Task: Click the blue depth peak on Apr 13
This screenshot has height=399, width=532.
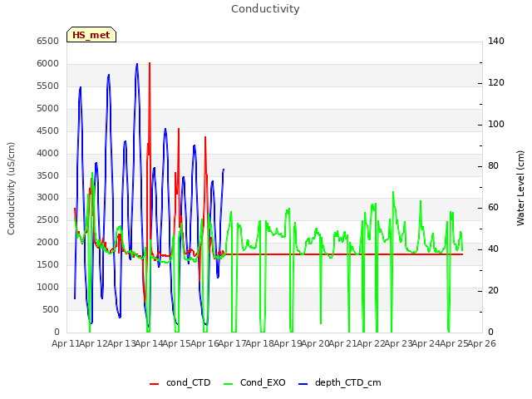Action: pyautogui.click(x=137, y=64)
